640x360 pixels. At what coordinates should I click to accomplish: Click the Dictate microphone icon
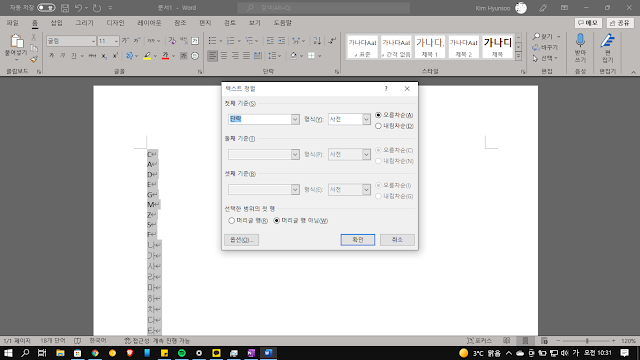[x=580, y=41]
